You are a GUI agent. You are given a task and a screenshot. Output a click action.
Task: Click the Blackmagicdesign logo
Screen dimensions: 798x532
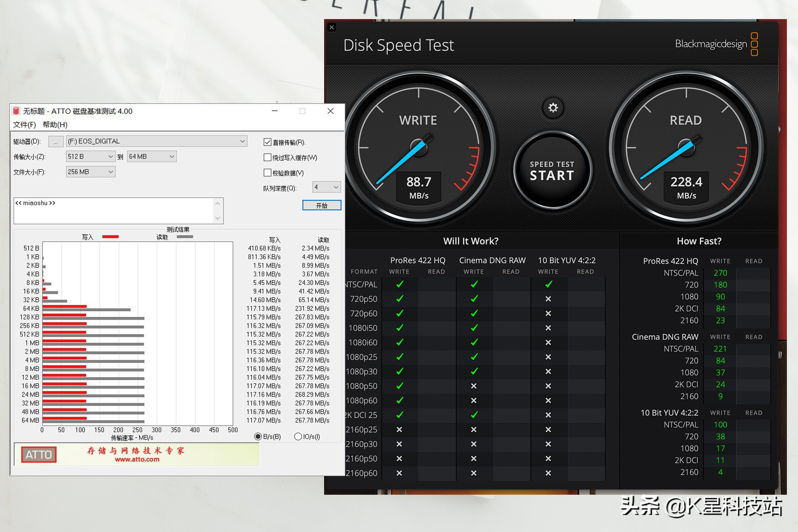pyautogui.click(x=716, y=44)
